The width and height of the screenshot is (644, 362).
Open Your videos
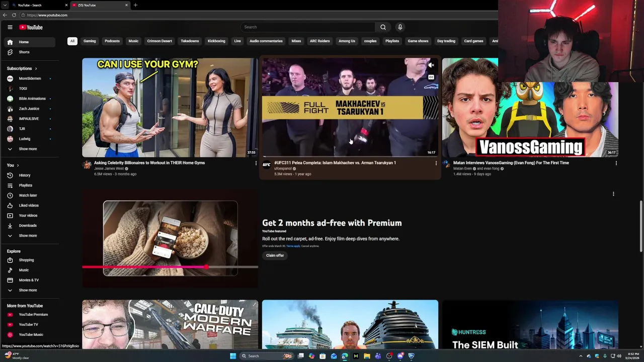pos(30,216)
